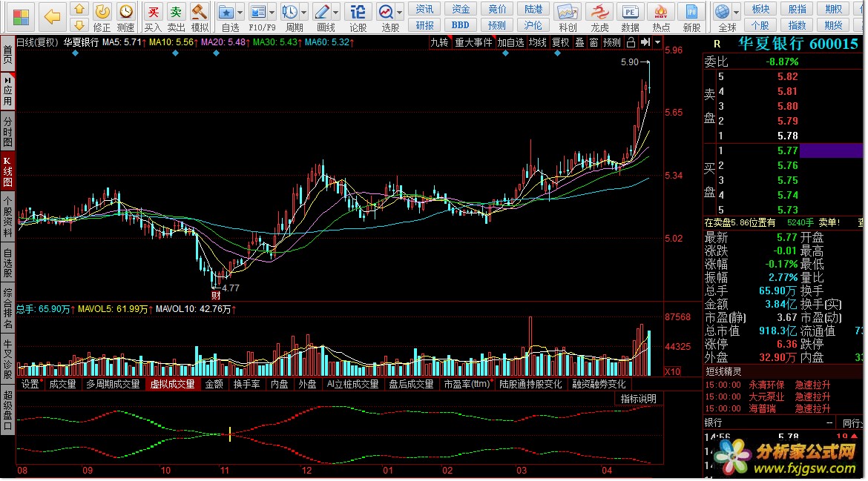The height and width of the screenshot is (481, 868).
Task: Click the 板块 toolbar button
Action: click(760, 9)
